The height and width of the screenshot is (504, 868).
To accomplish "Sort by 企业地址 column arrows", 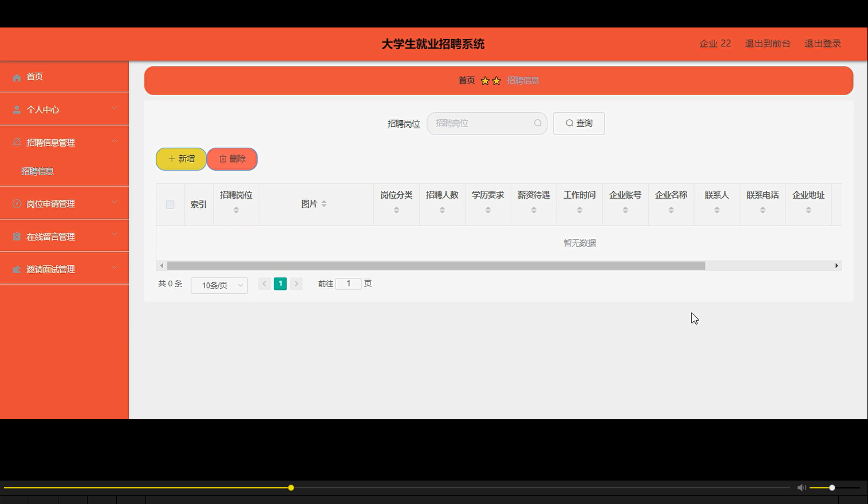I will pos(808,210).
